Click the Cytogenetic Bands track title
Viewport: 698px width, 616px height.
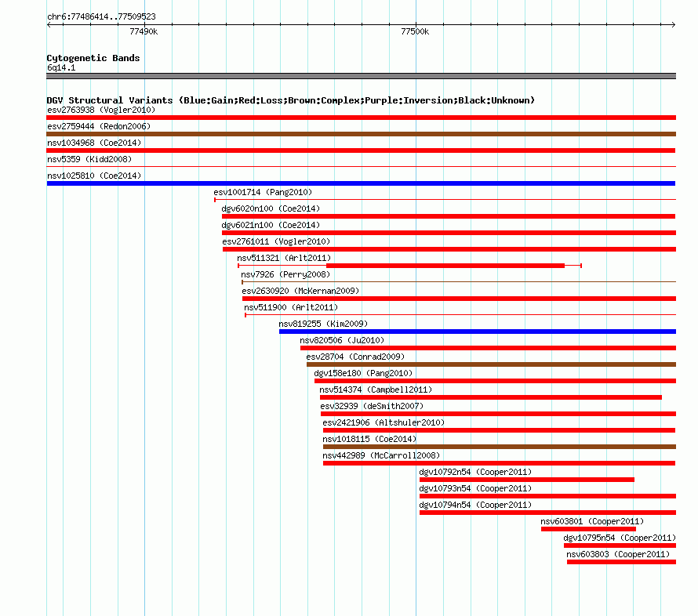pyautogui.click(x=93, y=58)
